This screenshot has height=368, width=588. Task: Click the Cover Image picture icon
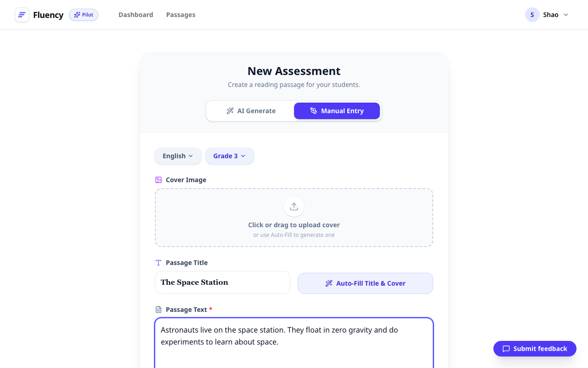(x=158, y=179)
